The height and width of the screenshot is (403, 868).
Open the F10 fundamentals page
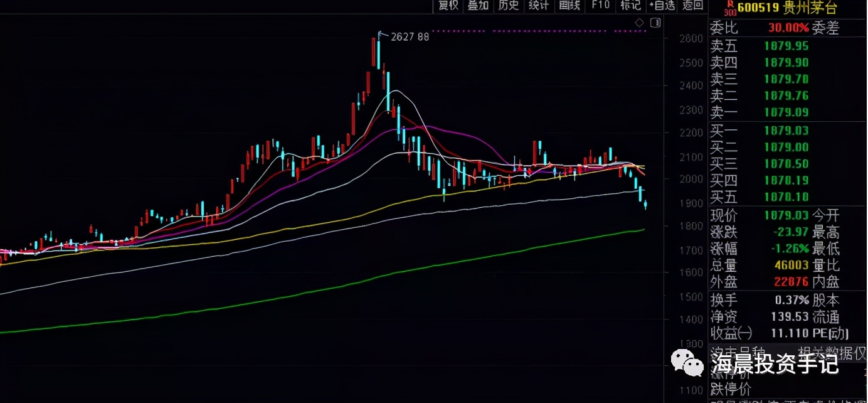point(600,6)
